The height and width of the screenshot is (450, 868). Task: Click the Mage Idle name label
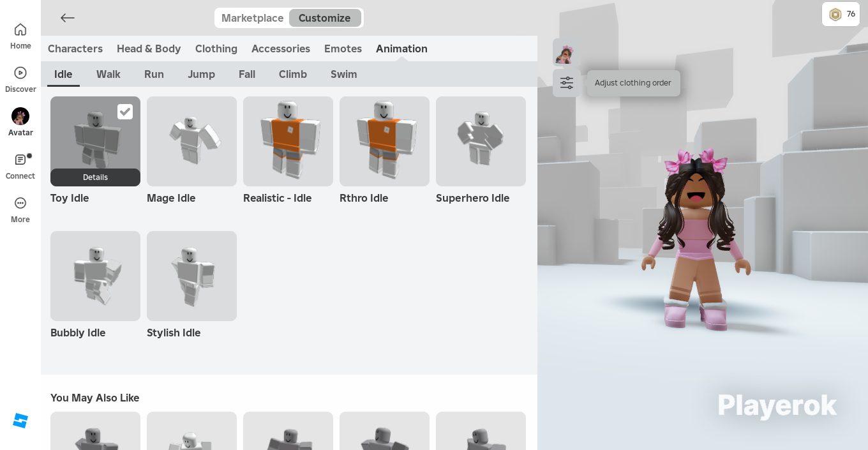[171, 198]
